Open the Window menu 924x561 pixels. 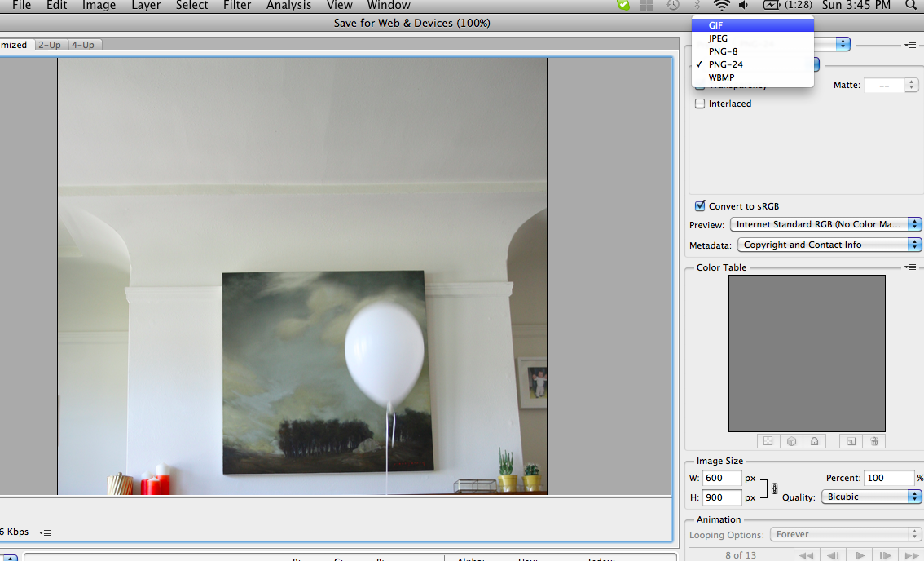[389, 6]
